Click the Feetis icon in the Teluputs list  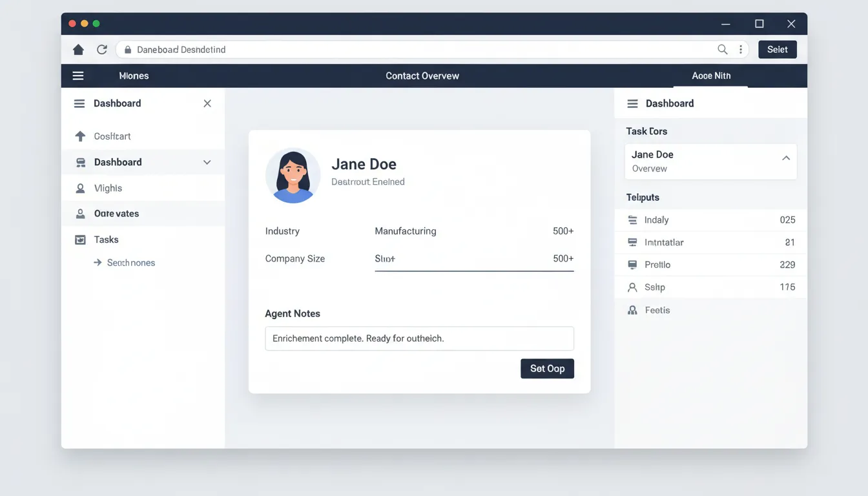point(632,309)
